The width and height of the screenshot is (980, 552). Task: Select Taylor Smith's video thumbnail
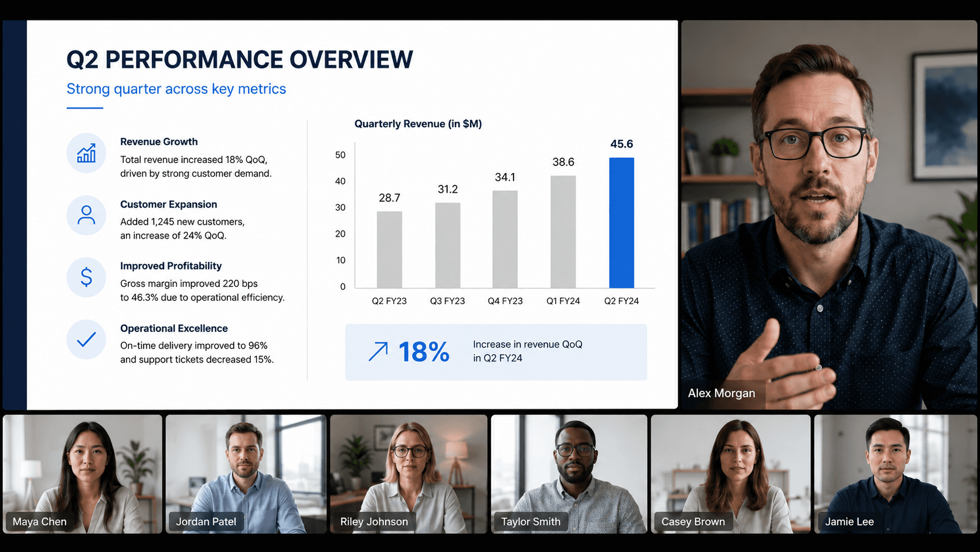pyautogui.click(x=569, y=474)
